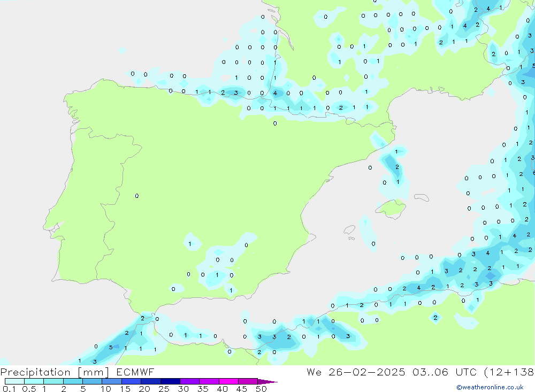Click Menorca island outline on the map
Image resolution: width=535 pixels, height=392 pixels.
click(x=422, y=197)
